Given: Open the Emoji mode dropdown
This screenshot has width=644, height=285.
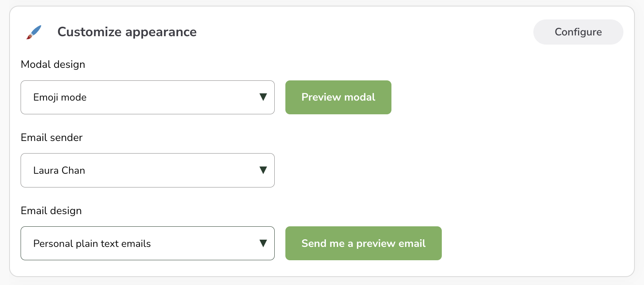Looking at the screenshot, I should (x=147, y=97).
